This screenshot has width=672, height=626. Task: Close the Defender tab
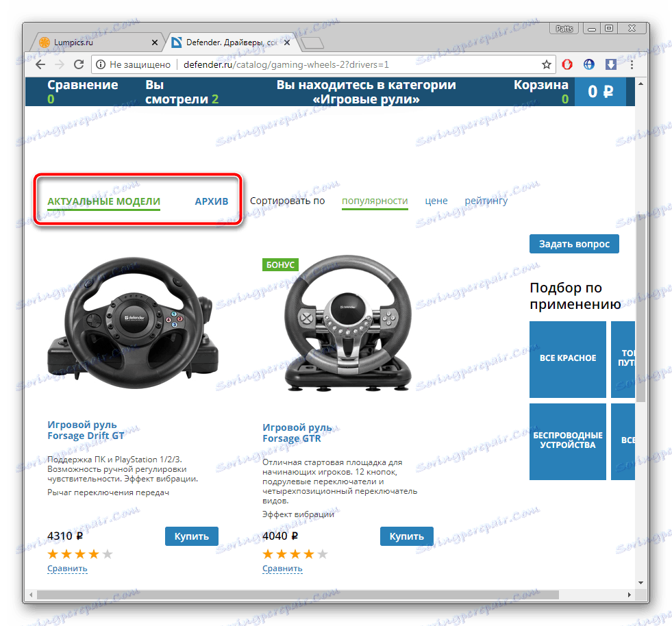click(287, 42)
